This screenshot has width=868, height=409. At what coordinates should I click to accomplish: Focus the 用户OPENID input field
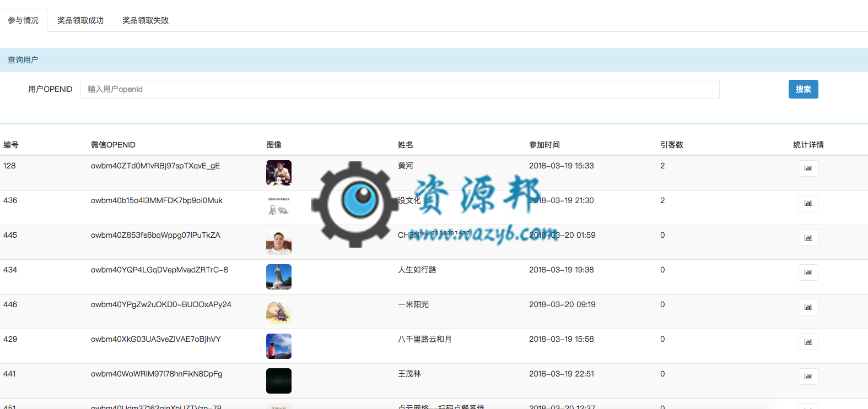400,89
